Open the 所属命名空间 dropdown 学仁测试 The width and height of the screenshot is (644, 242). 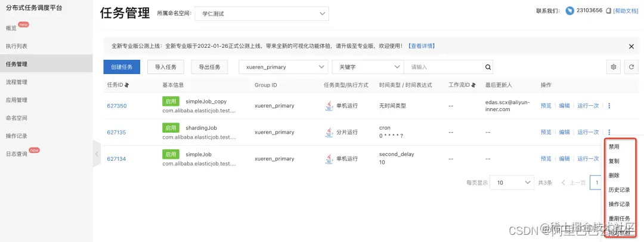point(262,14)
